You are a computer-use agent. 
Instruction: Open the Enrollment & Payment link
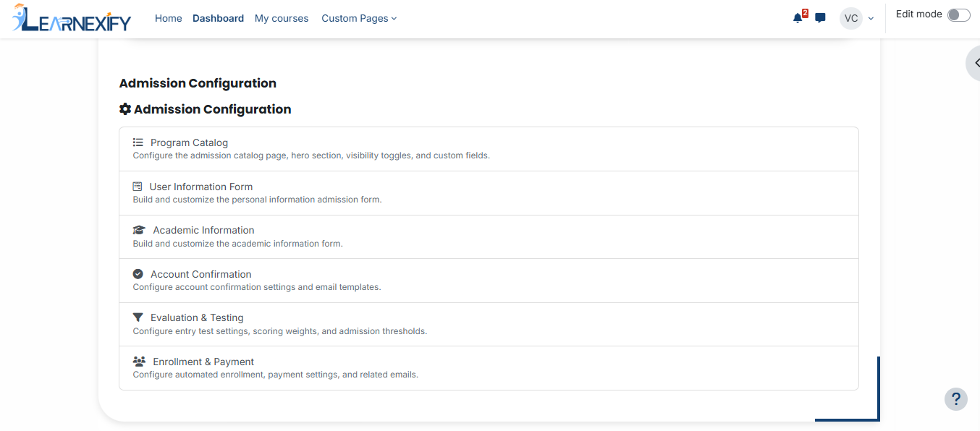pos(203,362)
